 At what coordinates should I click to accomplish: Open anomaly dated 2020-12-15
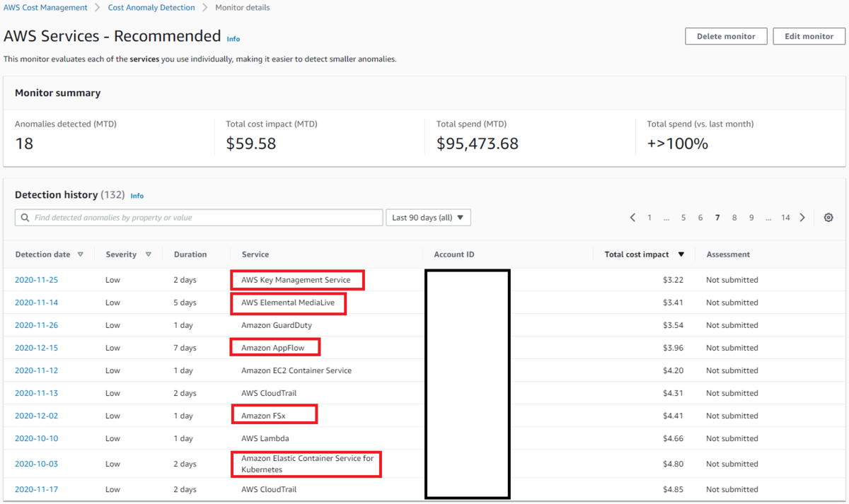pos(36,348)
